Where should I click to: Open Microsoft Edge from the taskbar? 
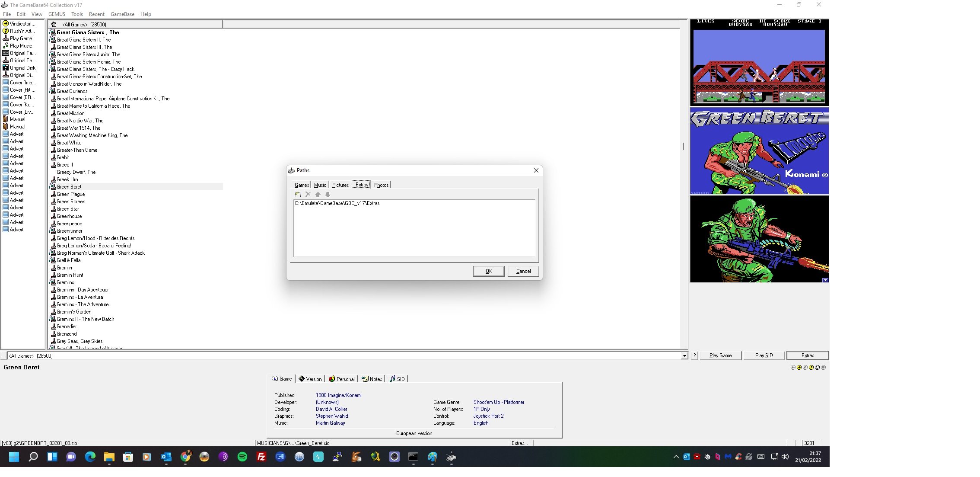[x=90, y=457]
